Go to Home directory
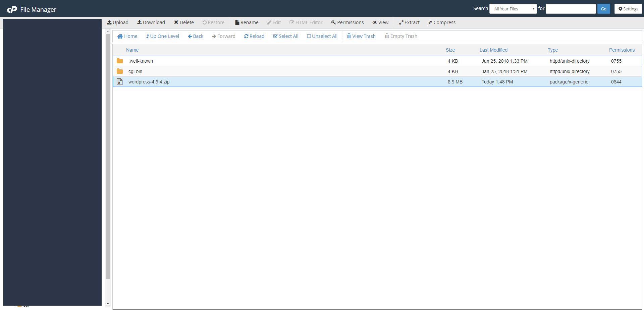 point(127,36)
